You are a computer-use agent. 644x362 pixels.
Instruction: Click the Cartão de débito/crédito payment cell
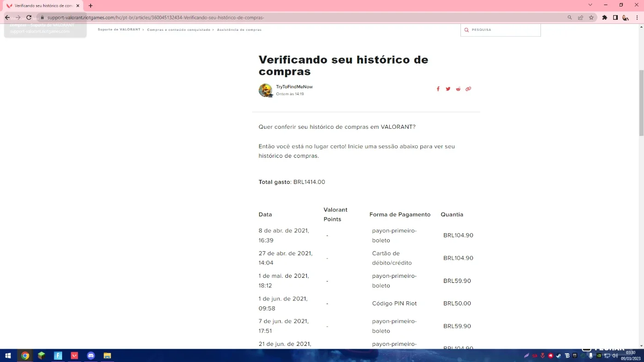[x=392, y=258]
